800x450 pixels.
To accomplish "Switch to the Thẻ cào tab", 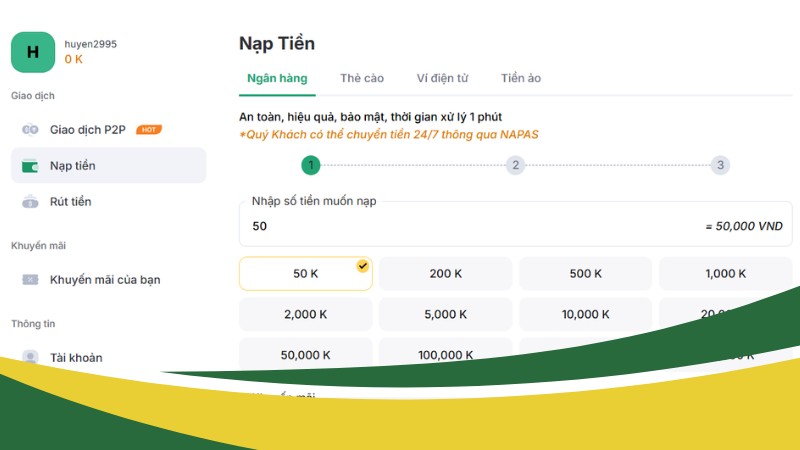I will [x=362, y=78].
